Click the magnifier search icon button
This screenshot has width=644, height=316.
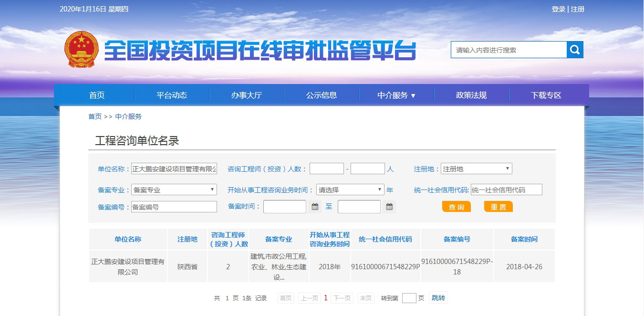(x=575, y=50)
